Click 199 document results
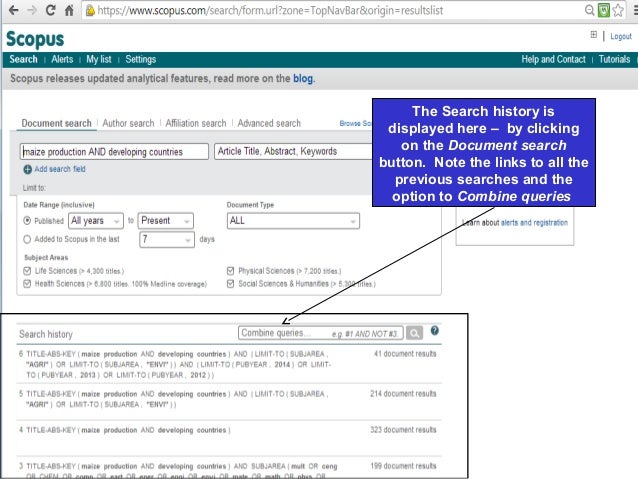 [x=403, y=466]
